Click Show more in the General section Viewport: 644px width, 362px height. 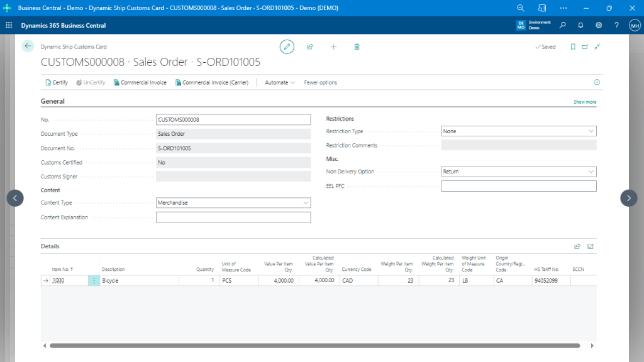[585, 101]
